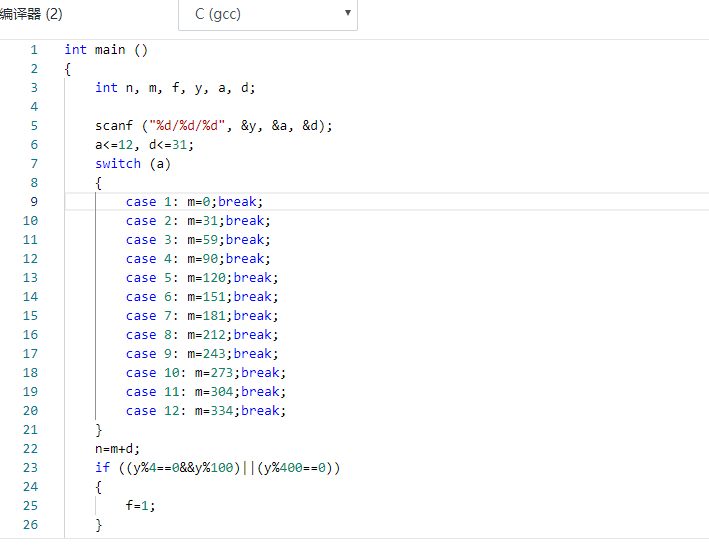Click 'case 9: m=243;break;' line
The image size is (709, 545).
click(202, 354)
